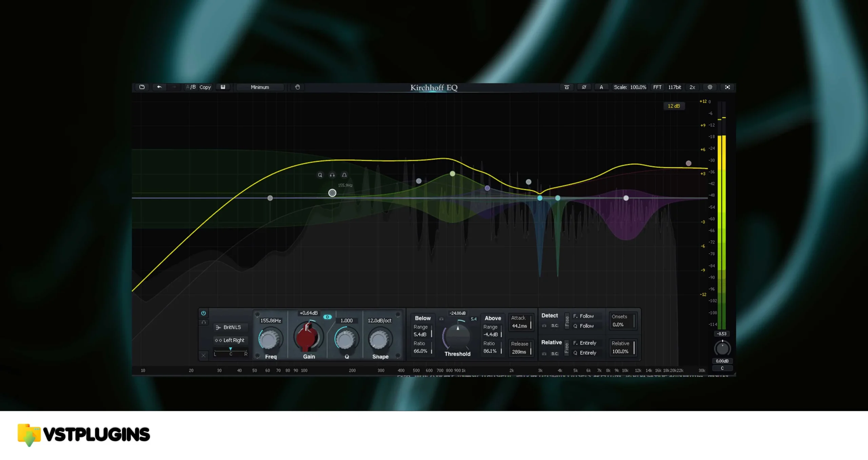Click the -24.00dB threshold value field
The image size is (868, 460).
pos(457,313)
